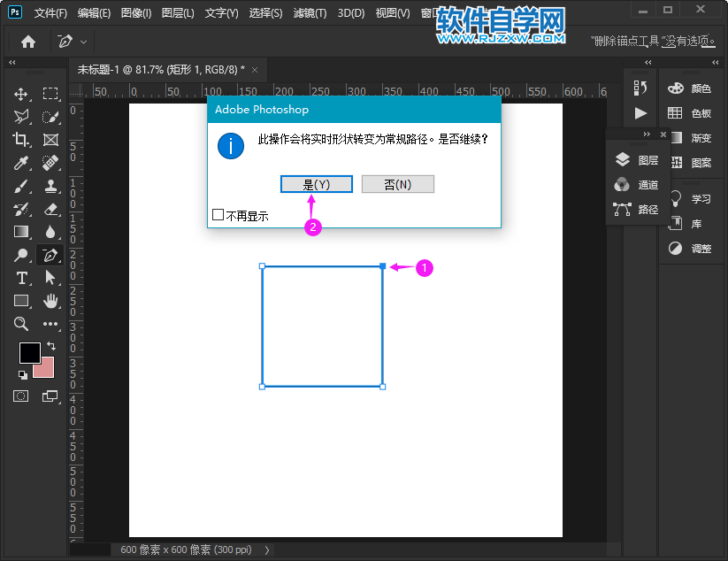Open the 文件(F) menu
Screen dimensions: 728x561
pyautogui.click(x=50, y=13)
